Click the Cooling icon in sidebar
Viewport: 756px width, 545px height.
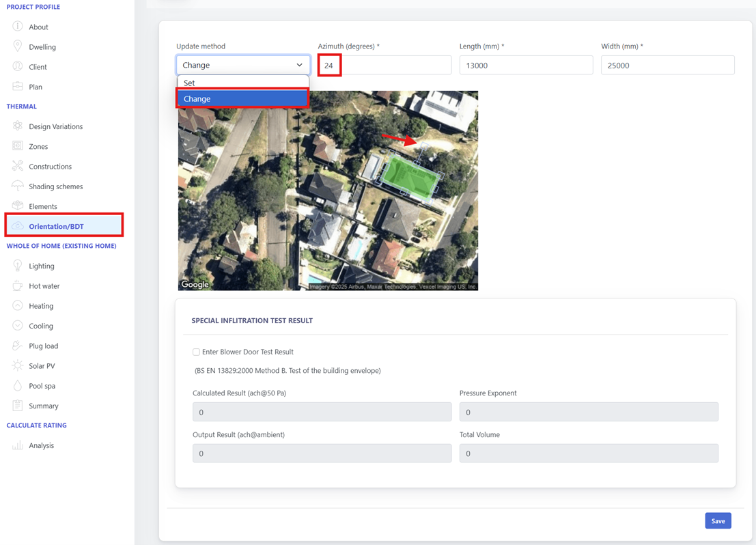tap(17, 326)
